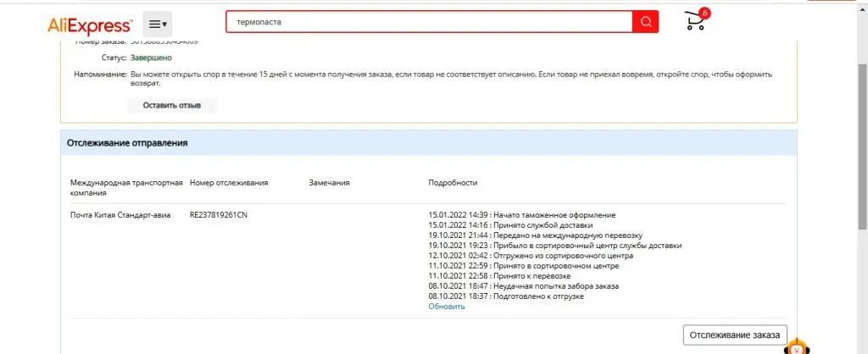868x354 pixels.
Task: Expand the categories hamburger menu
Action: click(158, 25)
